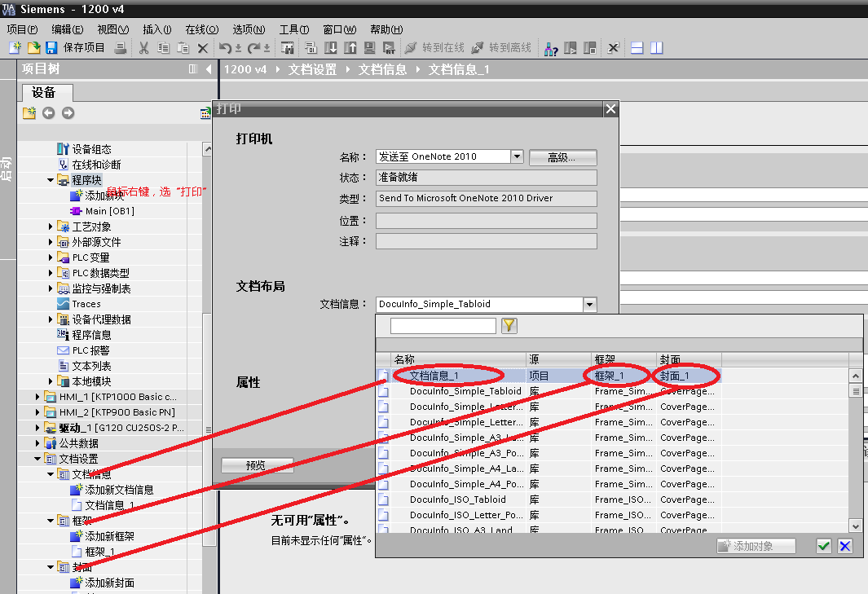This screenshot has width=868, height=594.
Task: Collapse the project tree (项目树) panel
Action: [x=209, y=69]
